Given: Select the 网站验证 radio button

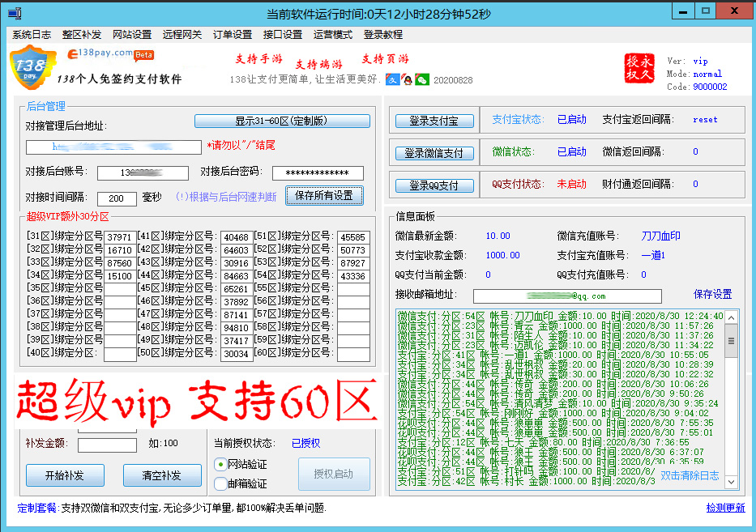Looking at the screenshot, I should coord(220,465).
